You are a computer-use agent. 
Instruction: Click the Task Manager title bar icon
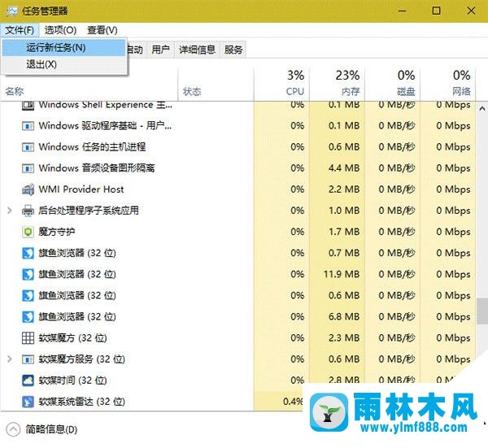12,11
